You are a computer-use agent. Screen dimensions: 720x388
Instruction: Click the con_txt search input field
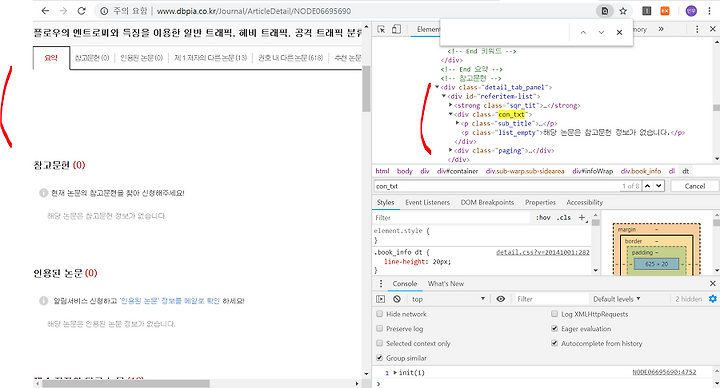point(496,186)
